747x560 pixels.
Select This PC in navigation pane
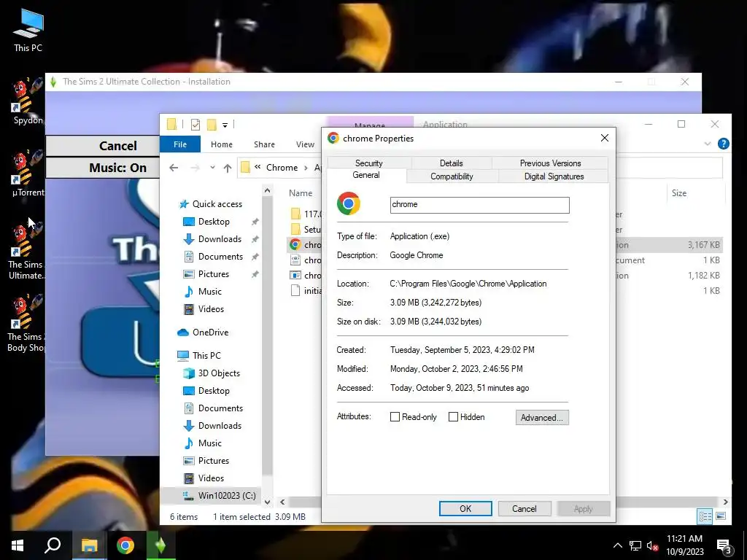[198, 356]
